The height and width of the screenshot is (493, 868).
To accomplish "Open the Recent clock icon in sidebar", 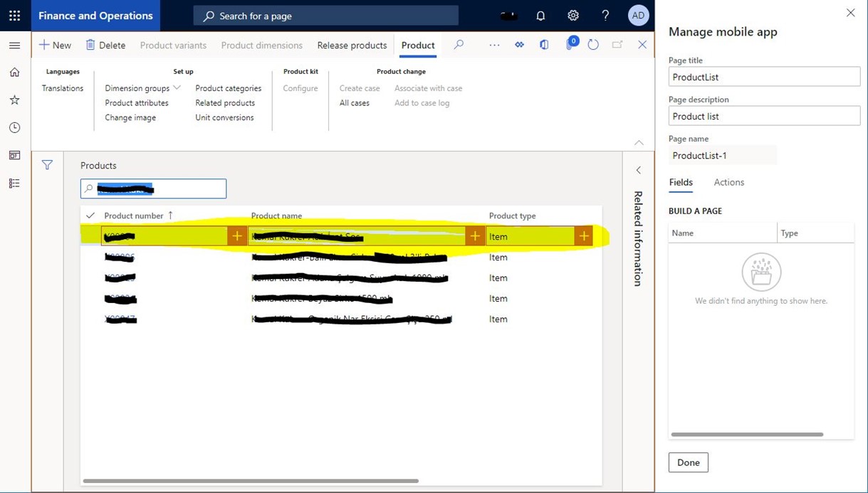I will pyautogui.click(x=14, y=128).
